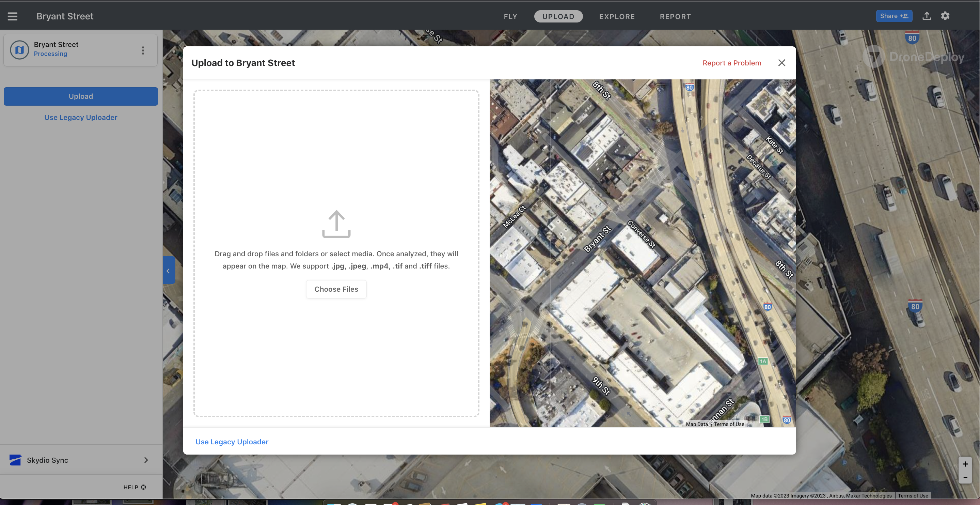Click the export upload arrow icon

[x=927, y=16]
